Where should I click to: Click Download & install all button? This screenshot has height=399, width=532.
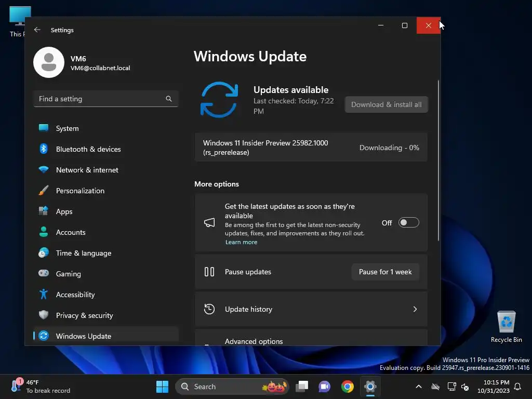(x=386, y=104)
